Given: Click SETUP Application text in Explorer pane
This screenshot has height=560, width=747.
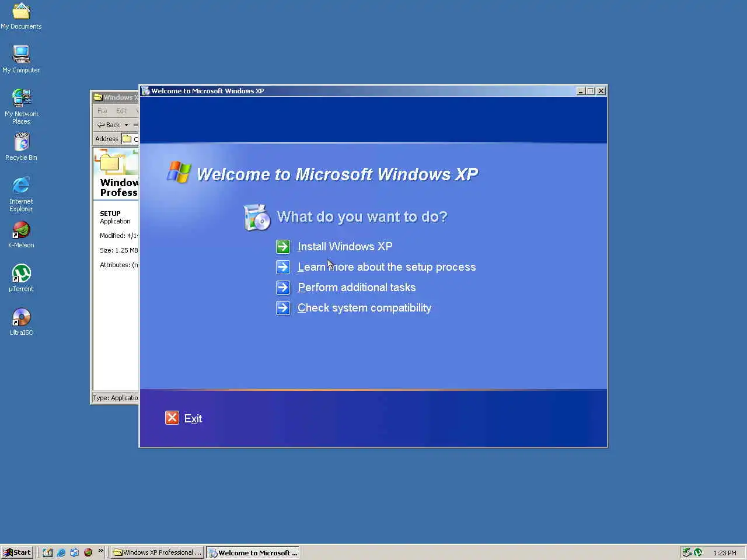Looking at the screenshot, I should [115, 217].
